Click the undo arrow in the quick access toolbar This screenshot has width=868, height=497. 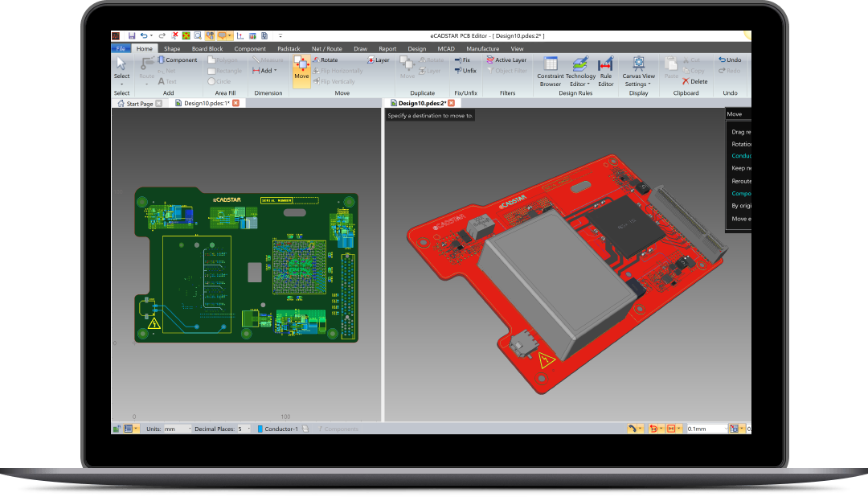144,35
